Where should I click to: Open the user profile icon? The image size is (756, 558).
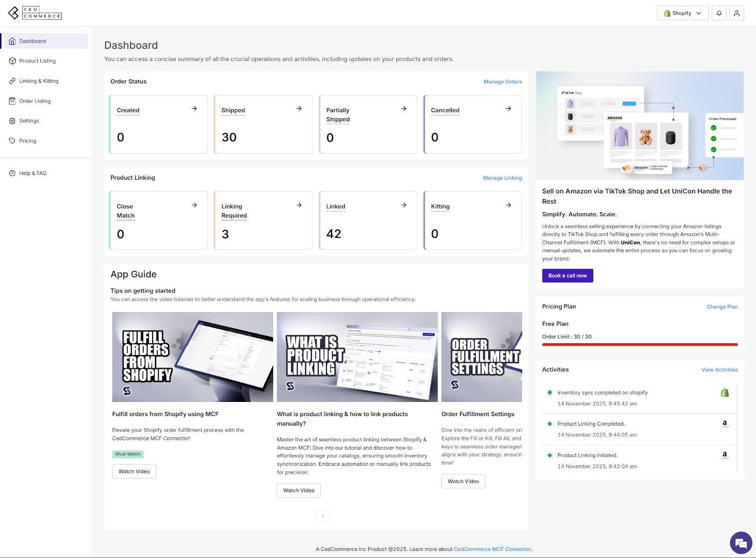(x=737, y=13)
